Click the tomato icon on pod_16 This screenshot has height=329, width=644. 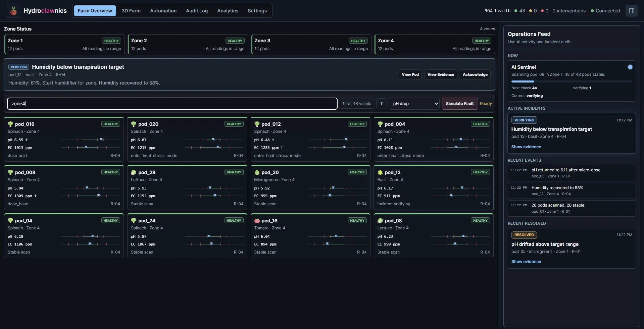click(257, 221)
